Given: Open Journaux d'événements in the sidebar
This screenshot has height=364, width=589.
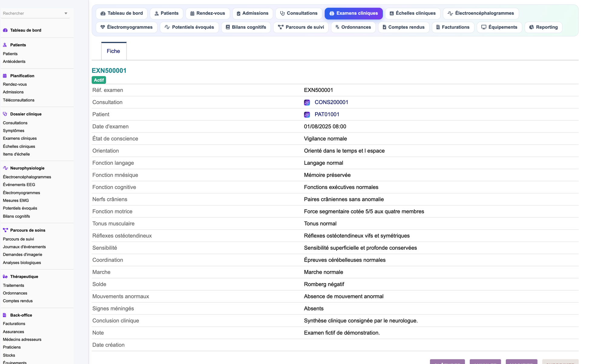Looking at the screenshot, I should [x=25, y=247].
